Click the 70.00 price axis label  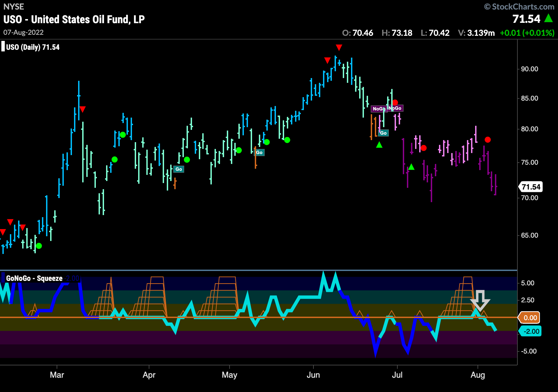point(529,198)
